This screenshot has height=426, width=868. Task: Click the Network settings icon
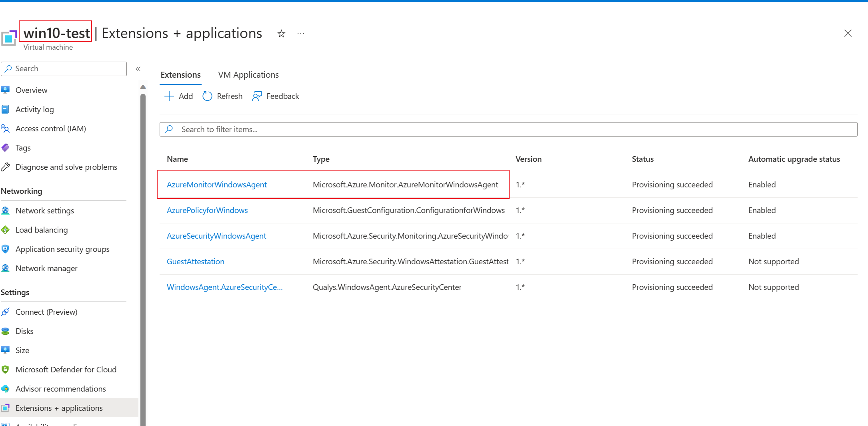(5, 211)
